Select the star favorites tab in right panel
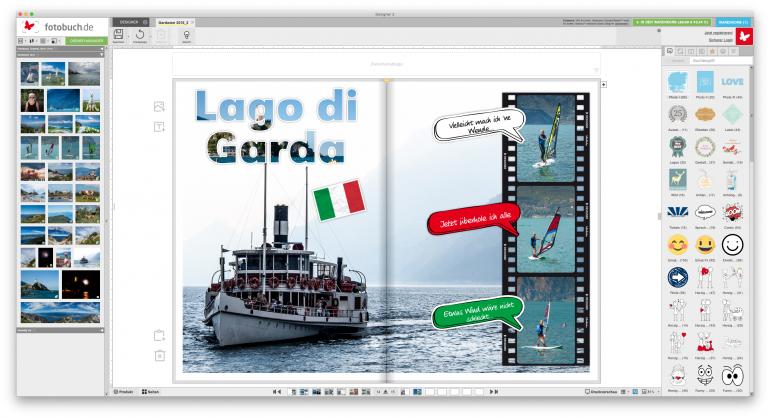The image size is (770, 418). click(x=712, y=51)
